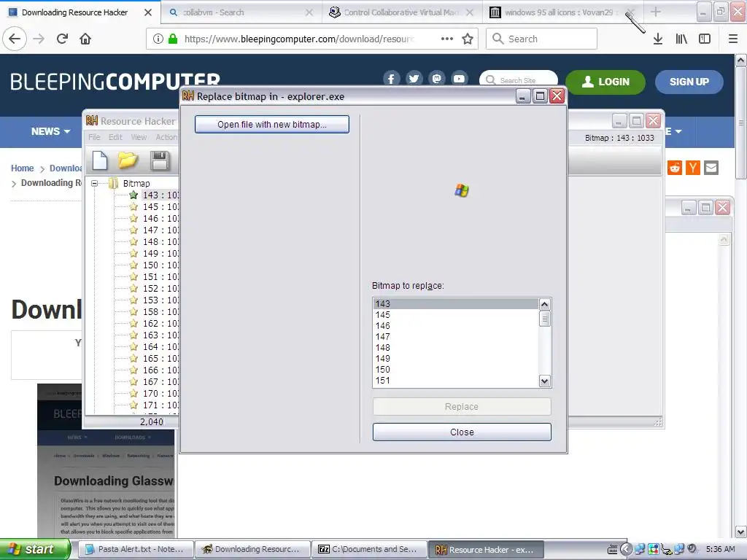Viewport: 747px width, 560px height.
Task: Click Save floppy icon in Resource Hacker toolbar
Action: tap(160, 160)
